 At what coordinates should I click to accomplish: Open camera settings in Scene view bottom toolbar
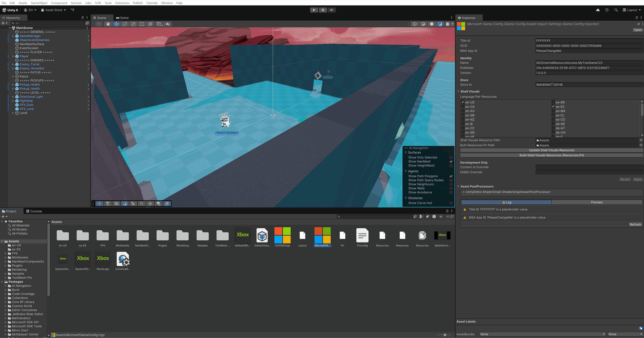click(x=158, y=203)
